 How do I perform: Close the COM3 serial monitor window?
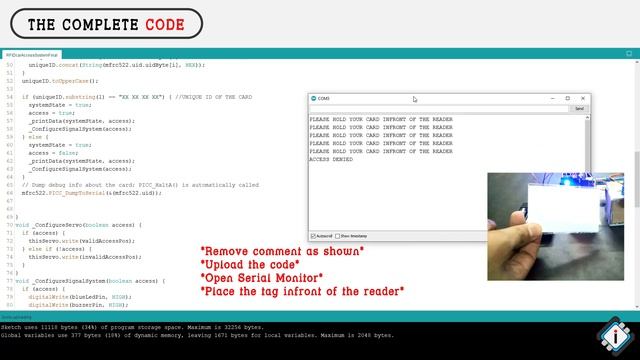[x=583, y=98]
